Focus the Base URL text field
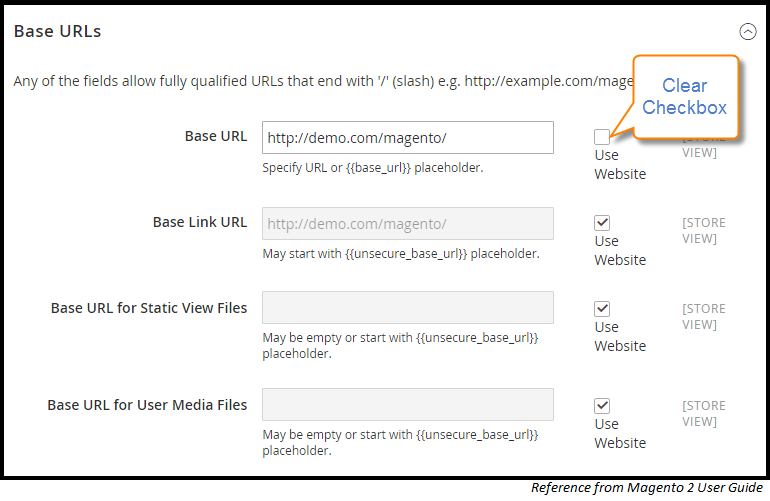Screen dimensions: 770x501 point(408,138)
